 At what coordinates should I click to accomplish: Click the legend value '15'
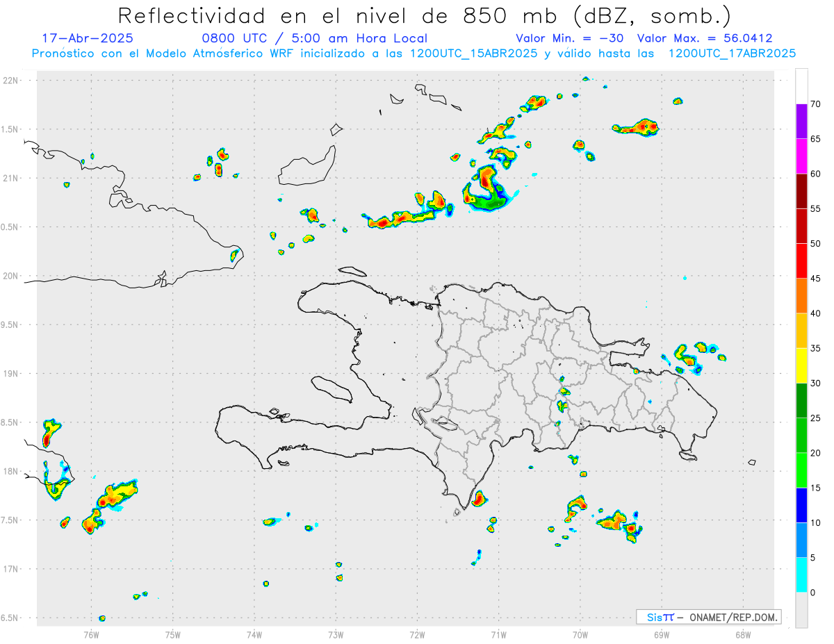816,488
